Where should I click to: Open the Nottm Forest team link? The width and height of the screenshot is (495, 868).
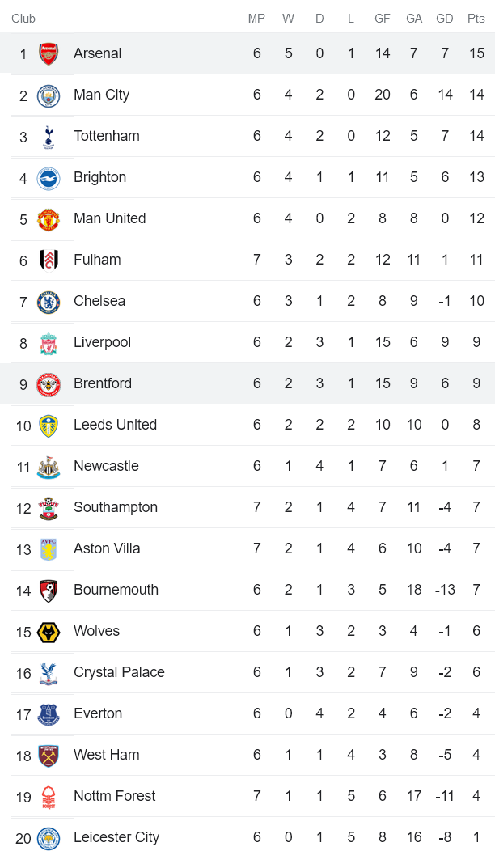tap(114, 796)
